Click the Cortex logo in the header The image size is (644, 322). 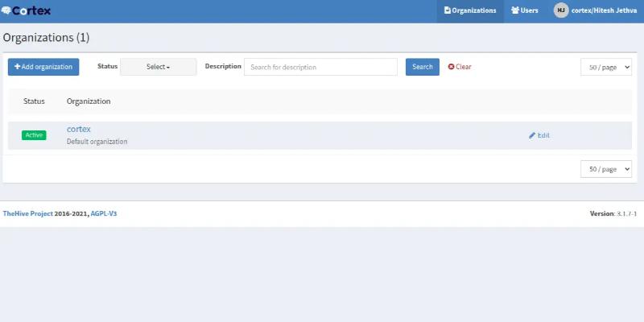(27, 10)
